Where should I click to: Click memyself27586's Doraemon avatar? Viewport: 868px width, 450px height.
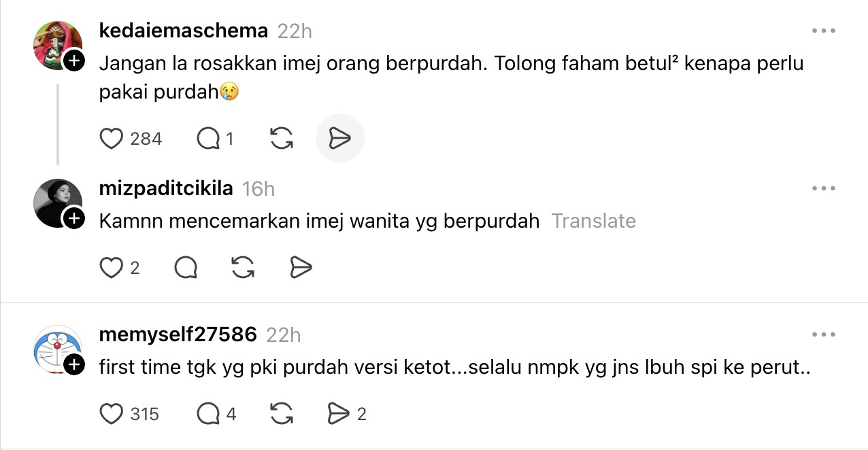click(x=56, y=348)
